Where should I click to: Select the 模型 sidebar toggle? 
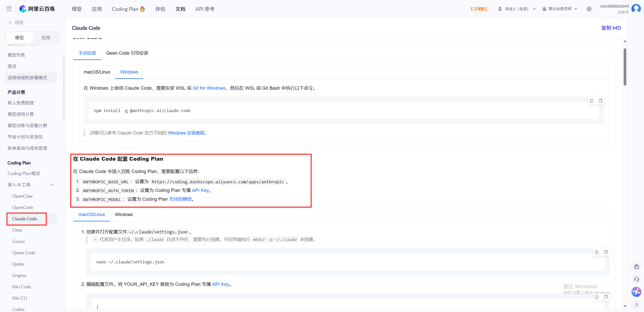[x=19, y=38]
